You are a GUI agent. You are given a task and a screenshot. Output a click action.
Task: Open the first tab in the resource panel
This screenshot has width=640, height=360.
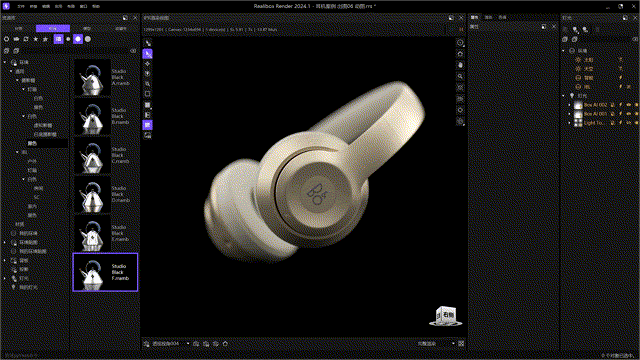[x=19, y=29]
